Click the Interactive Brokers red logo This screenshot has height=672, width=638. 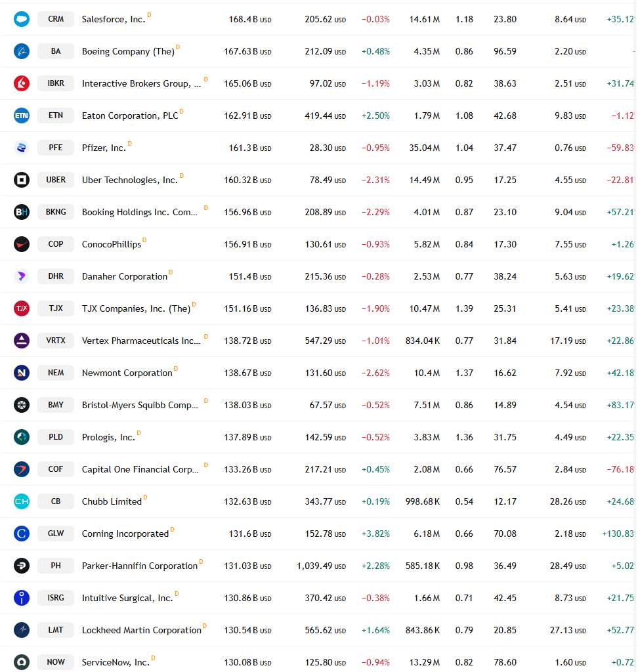[x=22, y=83]
